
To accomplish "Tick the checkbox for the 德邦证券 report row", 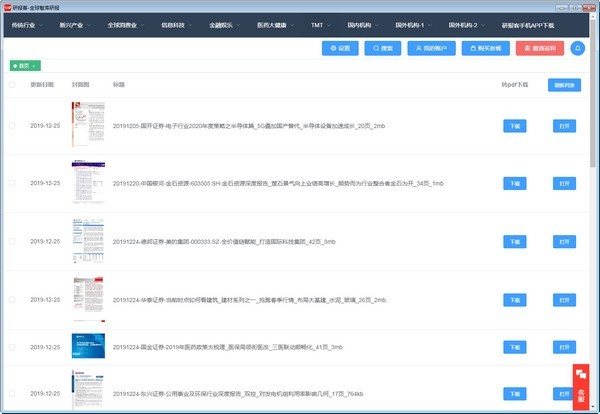I will (12, 241).
